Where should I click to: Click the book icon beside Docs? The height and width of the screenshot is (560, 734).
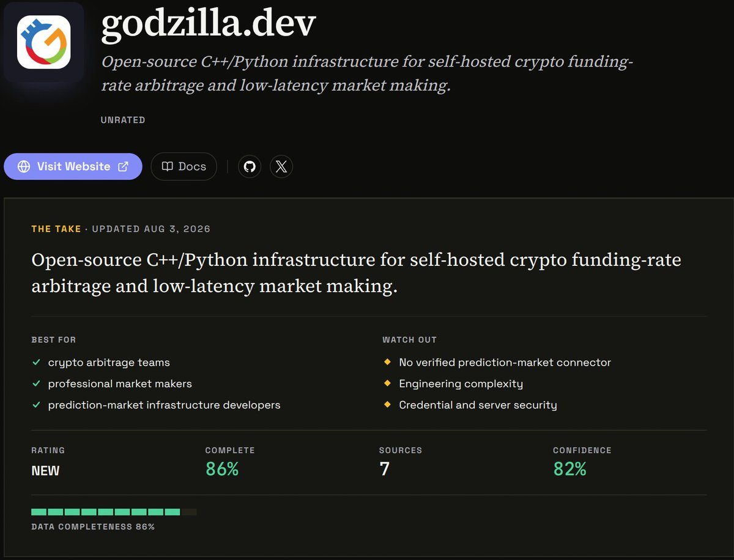pyautogui.click(x=167, y=166)
